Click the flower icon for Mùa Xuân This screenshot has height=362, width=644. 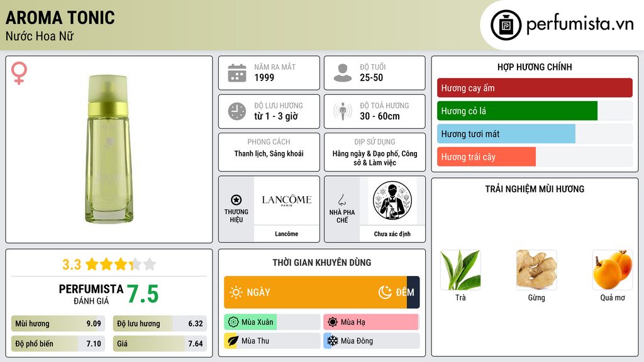pyautogui.click(x=233, y=322)
